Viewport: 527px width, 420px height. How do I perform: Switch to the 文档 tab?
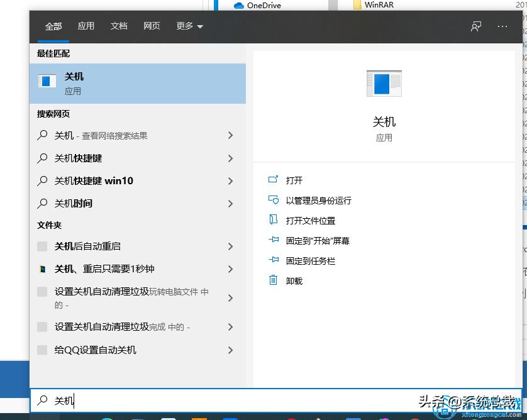point(119,26)
